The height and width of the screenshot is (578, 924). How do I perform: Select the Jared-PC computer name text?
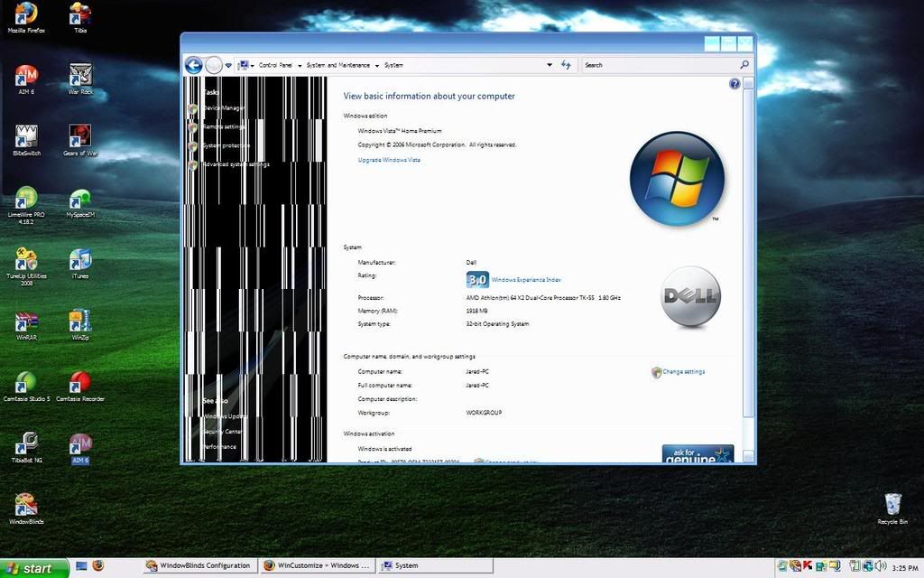click(x=477, y=371)
